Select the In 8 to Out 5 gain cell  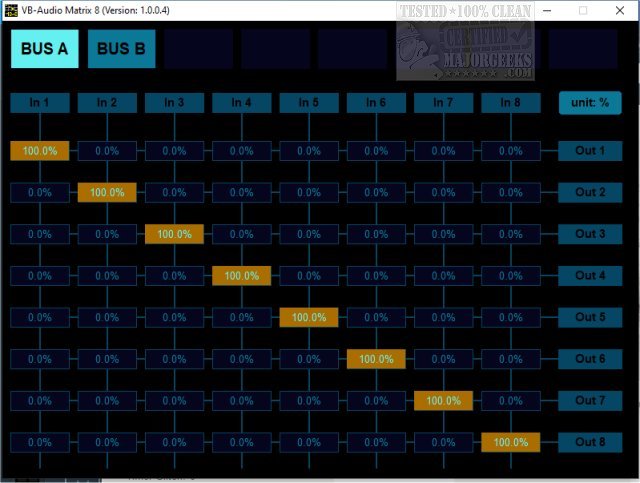coord(511,317)
